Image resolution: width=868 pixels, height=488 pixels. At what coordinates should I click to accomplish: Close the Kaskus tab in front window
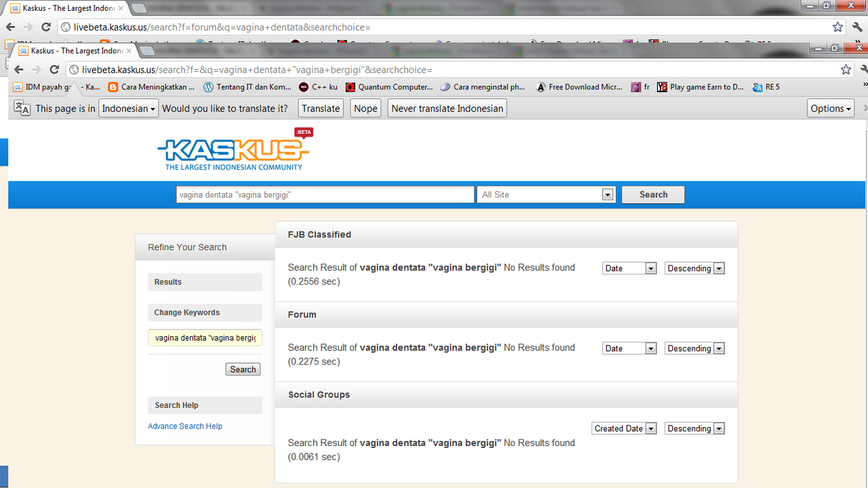[x=127, y=51]
